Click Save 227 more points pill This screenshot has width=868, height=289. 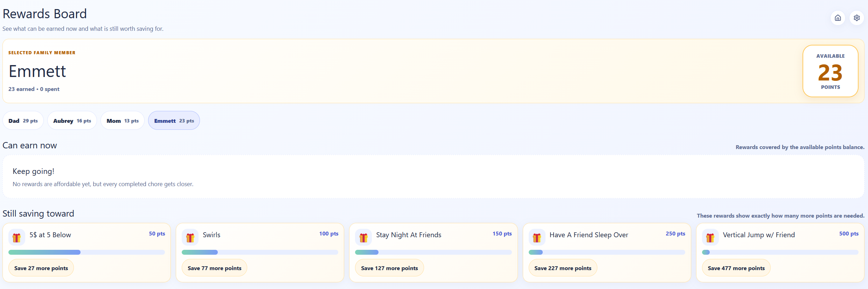(x=563, y=268)
